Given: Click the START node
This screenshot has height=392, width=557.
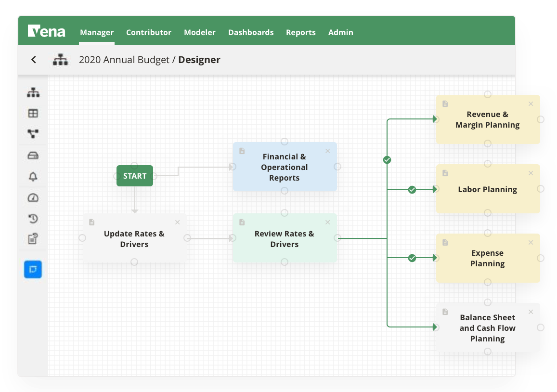Looking at the screenshot, I should (x=134, y=176).
